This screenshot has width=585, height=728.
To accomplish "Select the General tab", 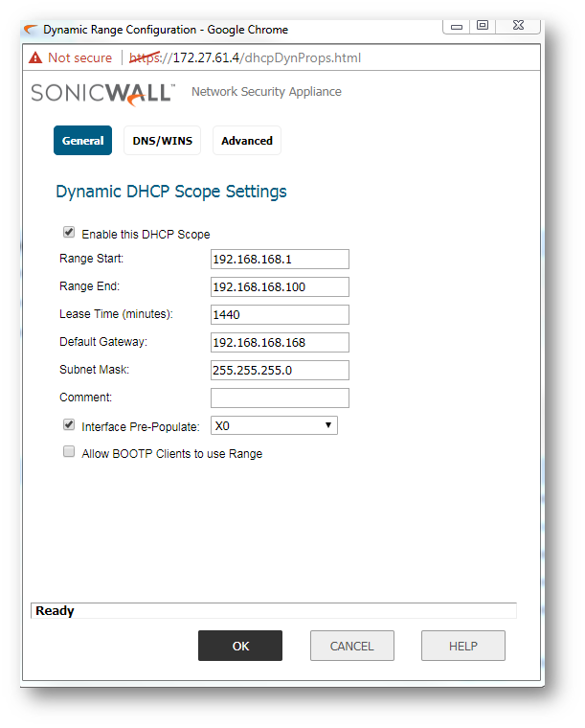I will pos(82,141).
